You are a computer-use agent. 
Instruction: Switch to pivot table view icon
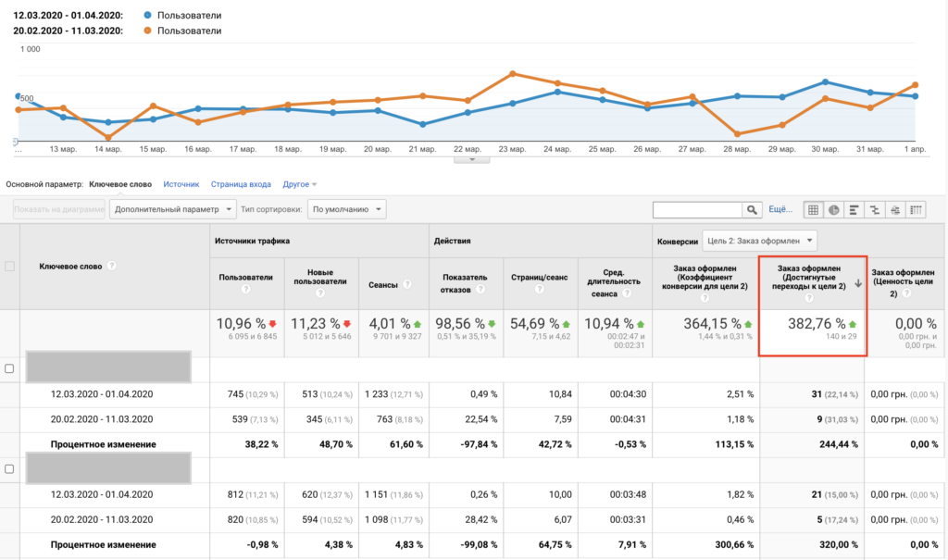pyautogui.click(x=916, y=210)
